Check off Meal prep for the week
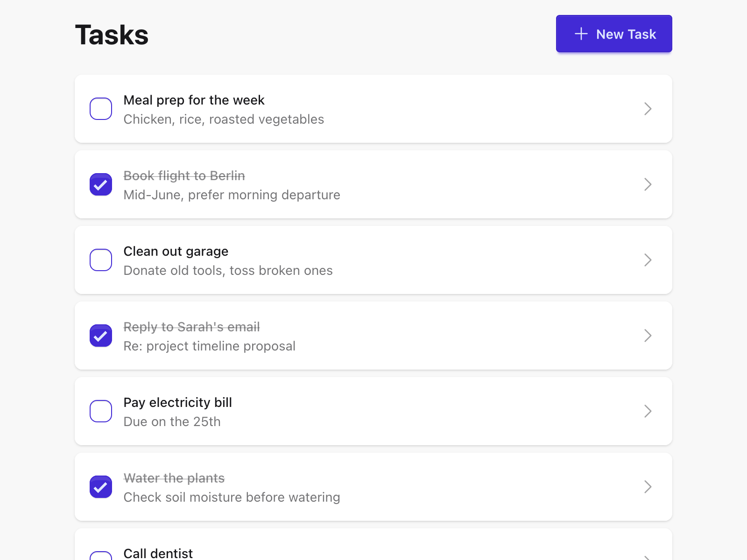 click(101, 109)
